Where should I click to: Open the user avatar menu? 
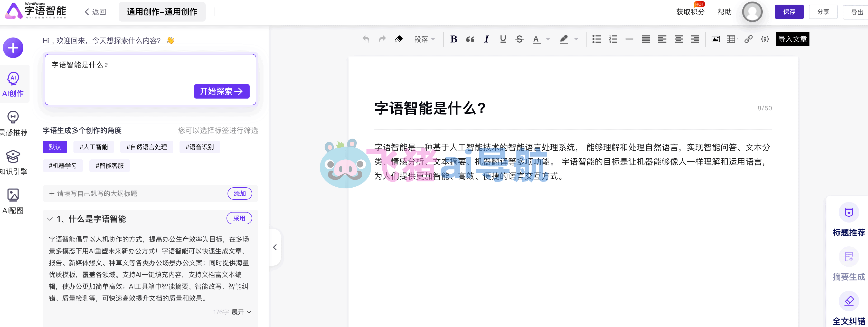[752, 12]
